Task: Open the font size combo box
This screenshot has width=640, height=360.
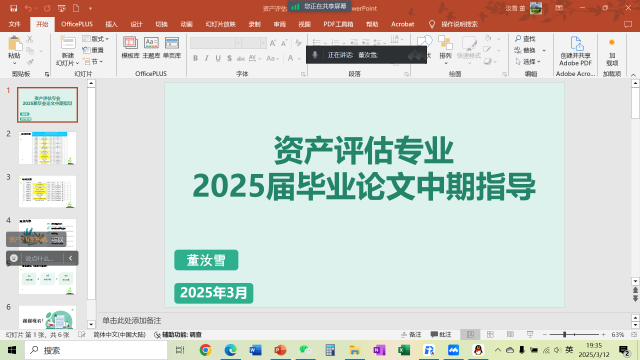Action: 254,42
